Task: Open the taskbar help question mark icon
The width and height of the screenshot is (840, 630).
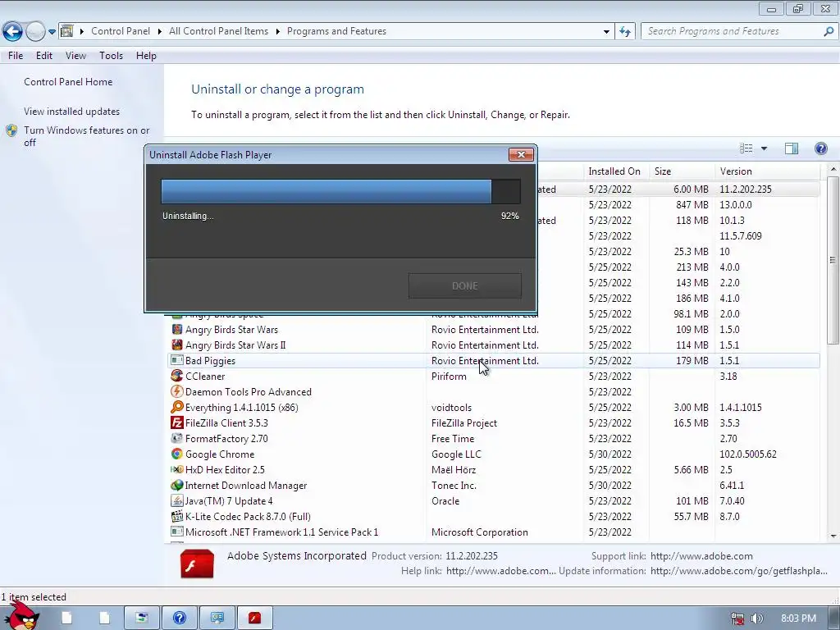Action: [x=180, y=619]
